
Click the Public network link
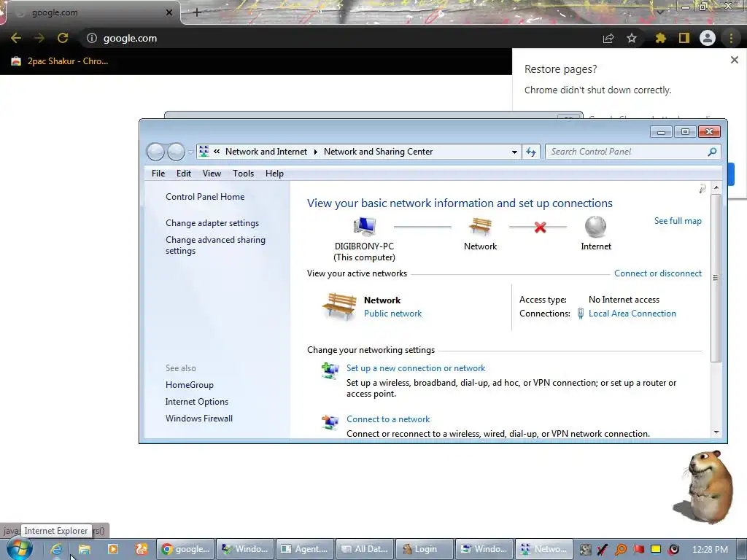[392, 314]
